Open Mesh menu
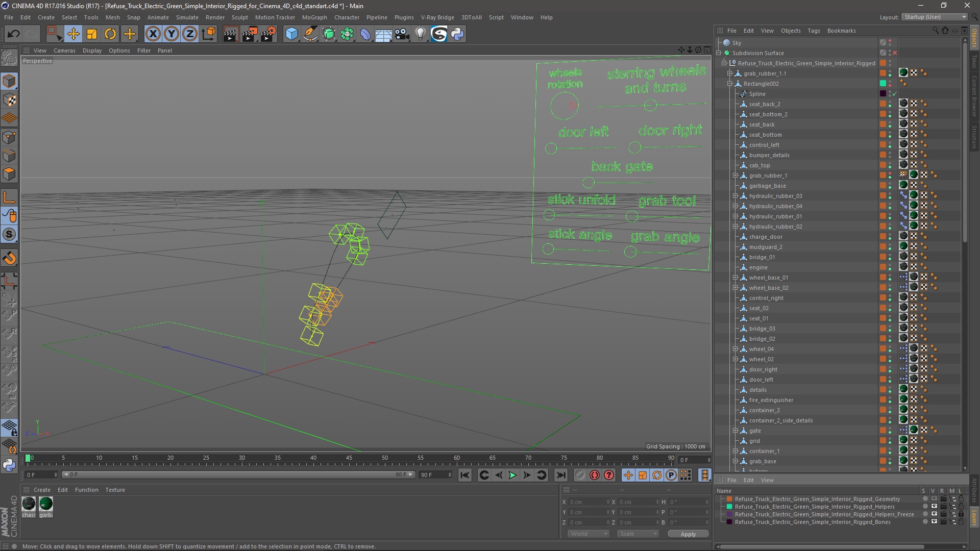Viewport: 980px width, 551px height. pos(112,17)
